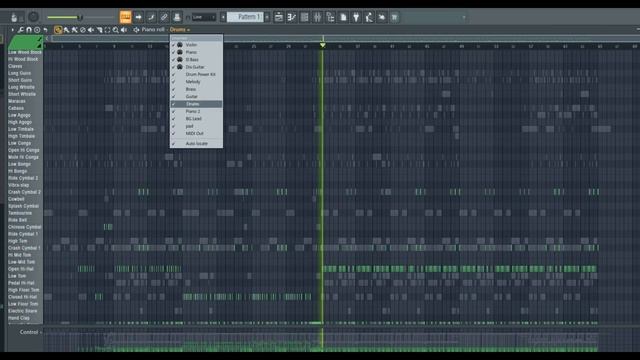Screen dimensions: 640x360
Task: Click the link chain icon in top toolbar
Action: pyautogui.click(x=164, y=17)
